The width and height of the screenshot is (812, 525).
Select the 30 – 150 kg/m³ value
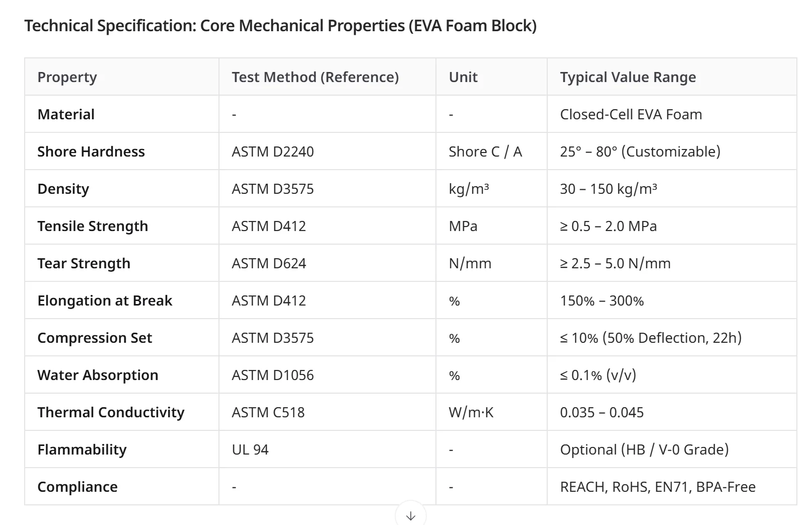click(x=609, y=189)
